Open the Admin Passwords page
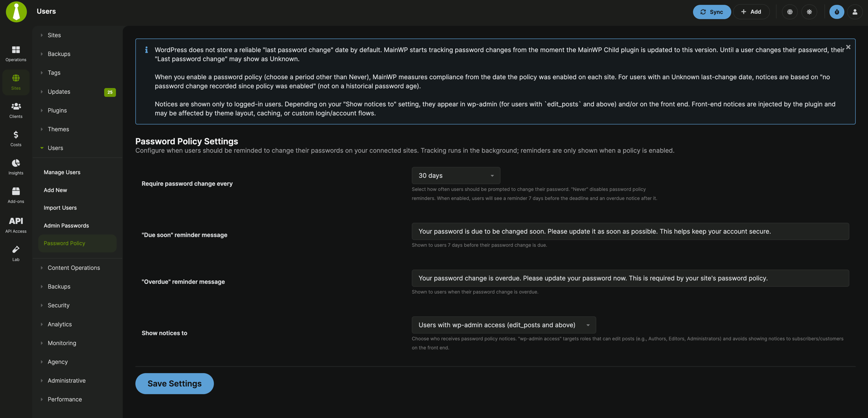868x418 pixels. (x=66, y=225)
